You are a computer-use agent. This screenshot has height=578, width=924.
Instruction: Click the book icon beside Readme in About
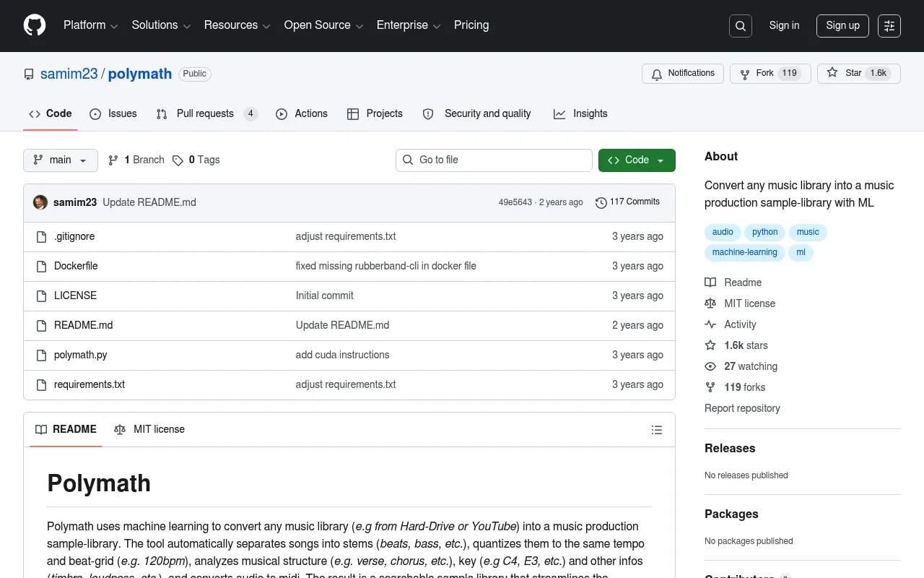point(710,282)
